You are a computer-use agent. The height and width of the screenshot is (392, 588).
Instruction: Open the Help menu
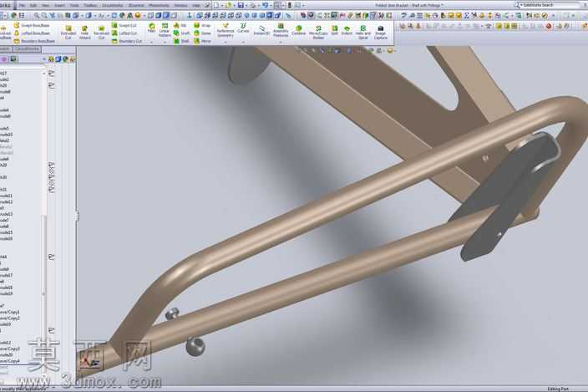pos(196,6)
